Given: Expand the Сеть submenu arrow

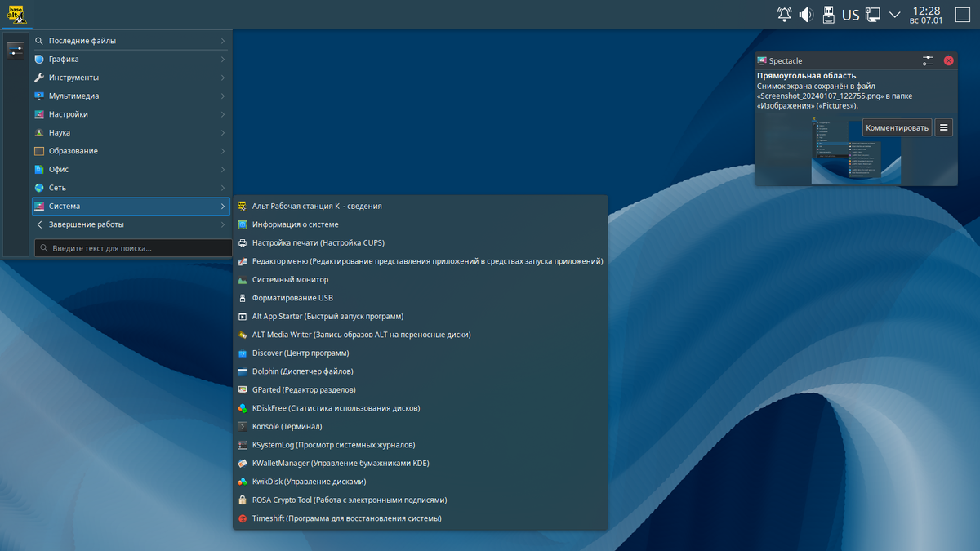Looking at the screenshot, I should tap(223, 188).
